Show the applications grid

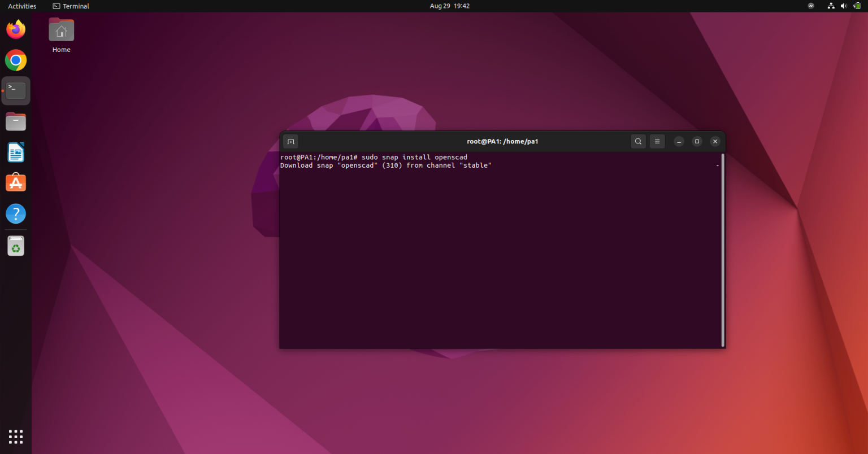15,436
